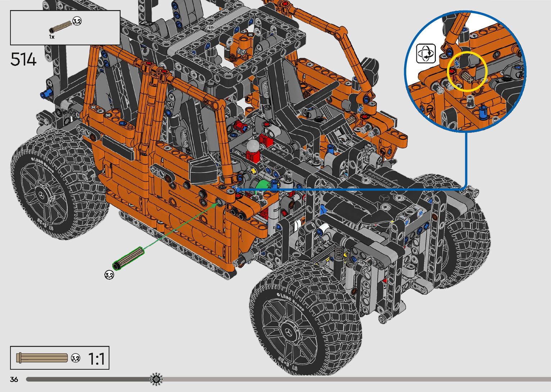Screen dimensions: 551x392
Task: Click the 1:1 scale text
Action: point(96,359)
